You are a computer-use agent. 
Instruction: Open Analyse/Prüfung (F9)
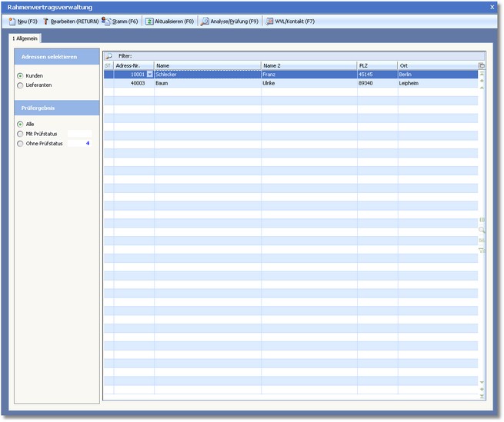point(229,22)
